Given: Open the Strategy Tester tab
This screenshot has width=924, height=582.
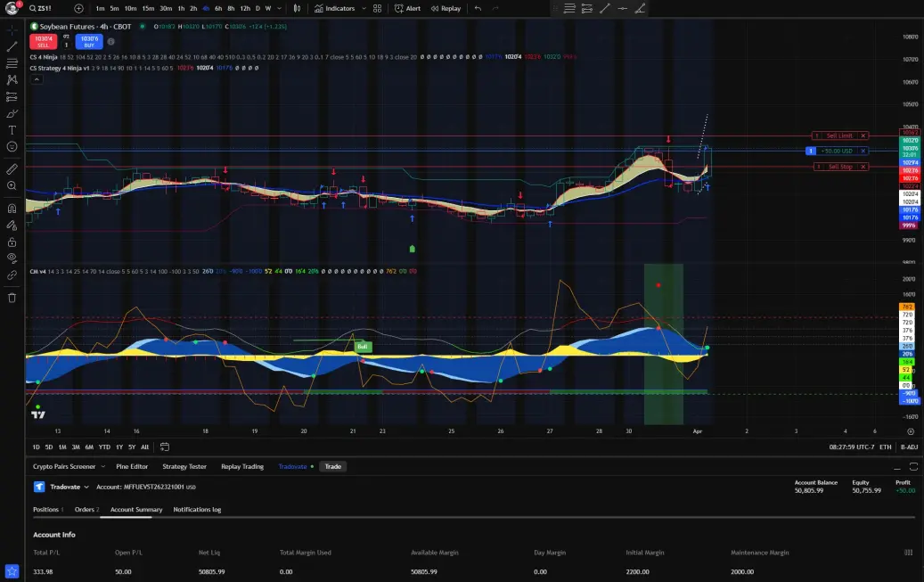Looking at the screenshot, I should coord(184,466).
